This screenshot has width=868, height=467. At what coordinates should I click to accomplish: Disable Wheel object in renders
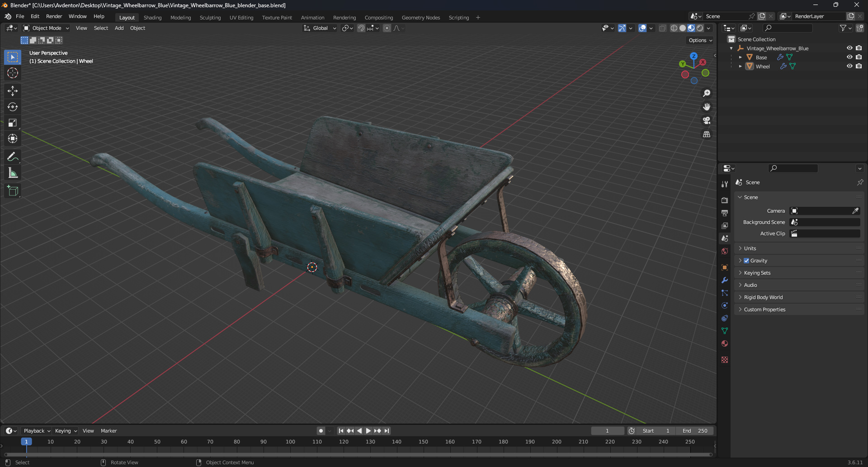[x=859, y=66]
